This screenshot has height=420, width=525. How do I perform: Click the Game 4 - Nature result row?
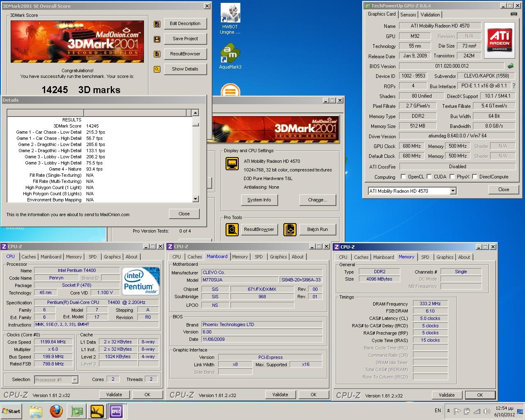click(x=99, y=169)
